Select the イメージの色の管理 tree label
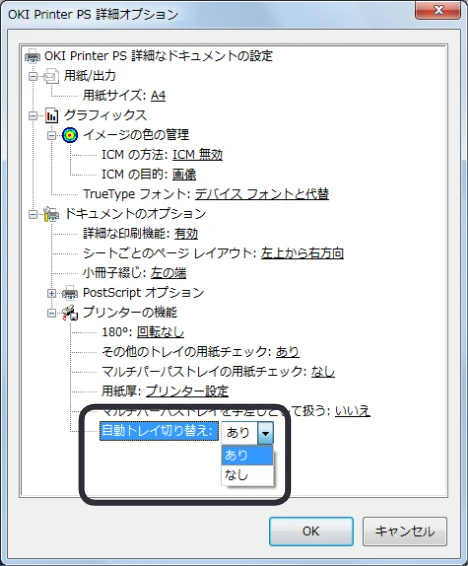The height and width of the screenshot is (566, 468). point(136,135)
